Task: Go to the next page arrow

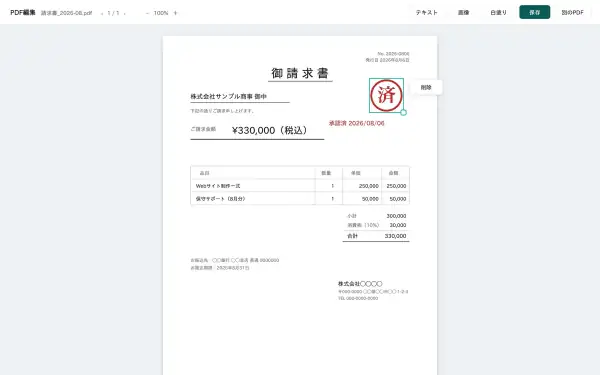Action: click(124, 13)
